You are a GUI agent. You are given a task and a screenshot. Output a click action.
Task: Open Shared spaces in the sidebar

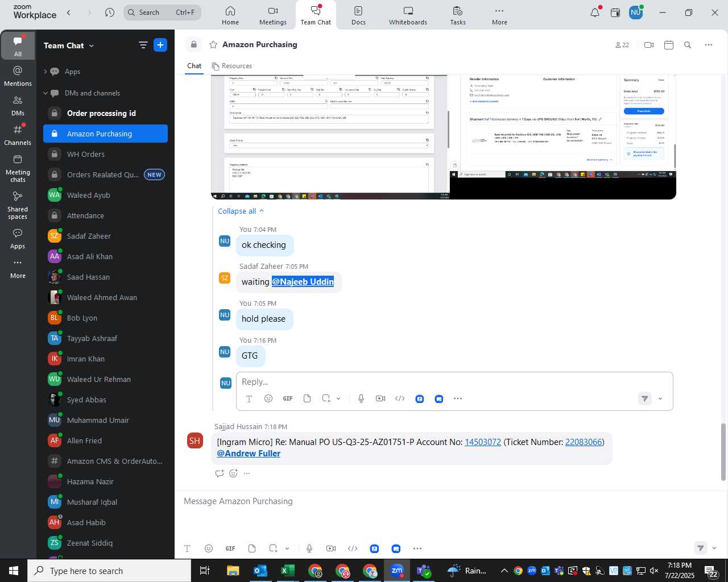point(18,205)
